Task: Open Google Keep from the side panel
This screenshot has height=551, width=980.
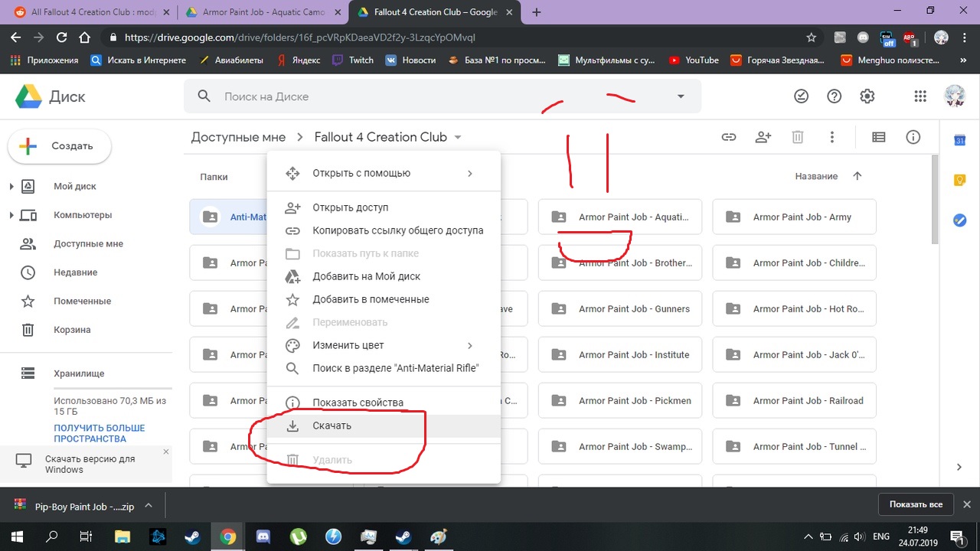Action: point(959,181)
